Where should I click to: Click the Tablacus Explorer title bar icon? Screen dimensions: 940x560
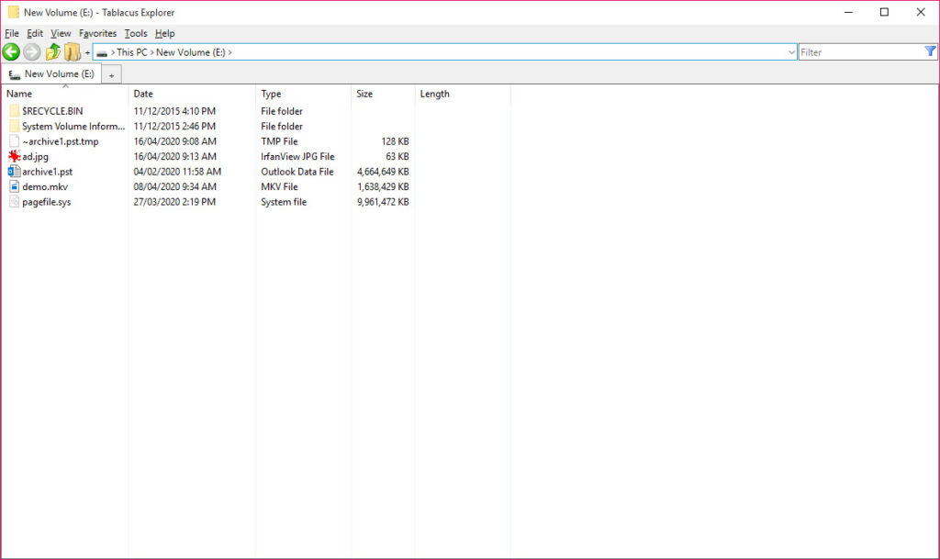pos(13,12)
